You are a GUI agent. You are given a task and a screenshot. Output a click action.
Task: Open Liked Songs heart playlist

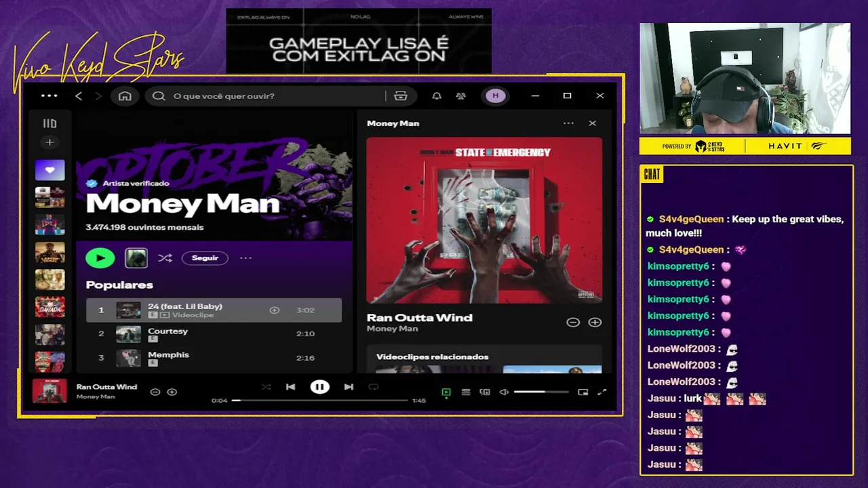pyautogui.click(x=50, y=170)
